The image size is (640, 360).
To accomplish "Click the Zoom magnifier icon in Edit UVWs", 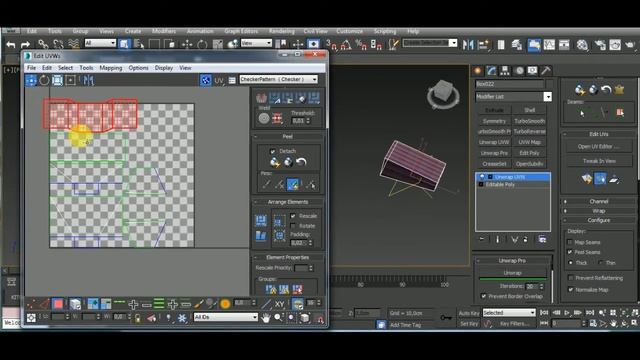I will pos(279,318).
